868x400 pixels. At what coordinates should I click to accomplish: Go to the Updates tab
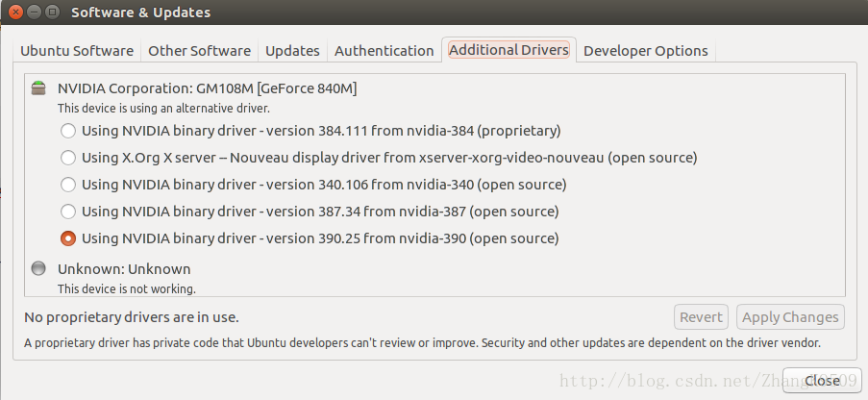[292, 51]
